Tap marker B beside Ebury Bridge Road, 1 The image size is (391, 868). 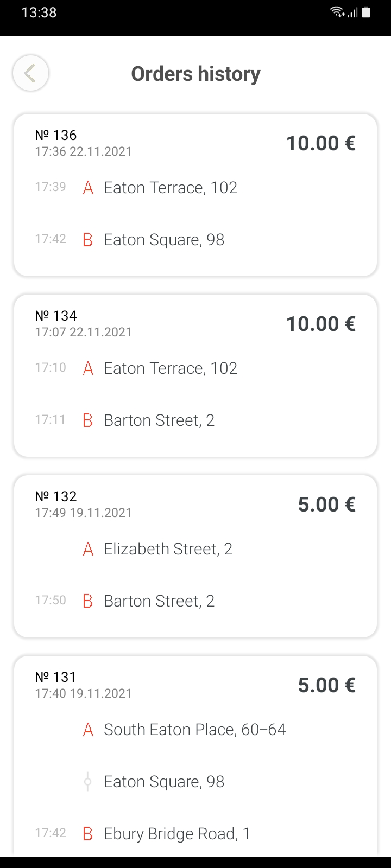tap(88, 834)
